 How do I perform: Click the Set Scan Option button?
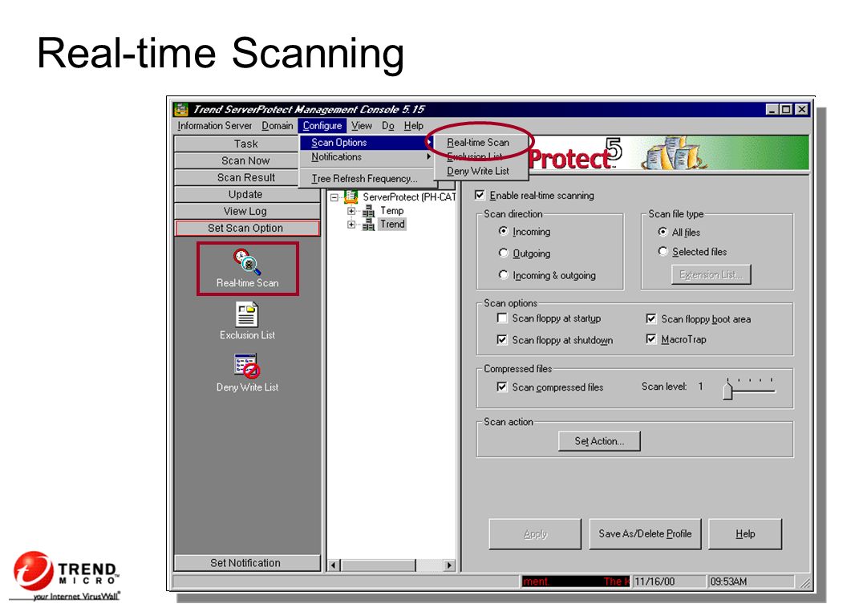tap(246, 228)
